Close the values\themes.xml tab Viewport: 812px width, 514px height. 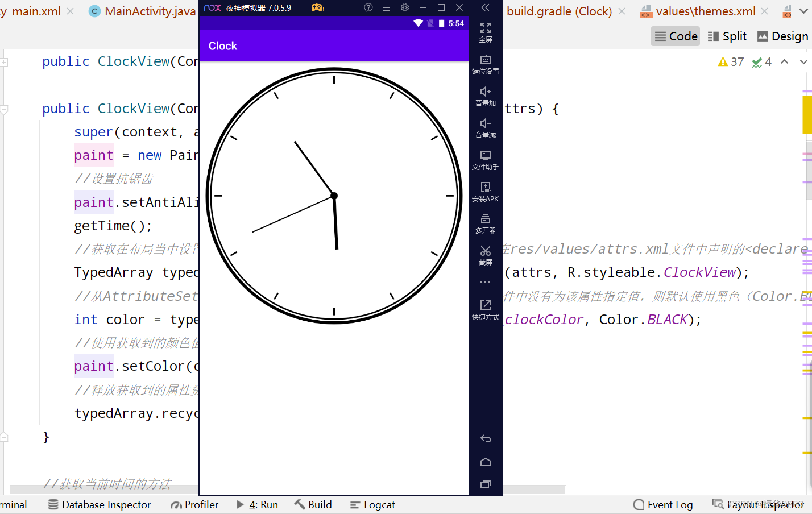click(765, 11)
